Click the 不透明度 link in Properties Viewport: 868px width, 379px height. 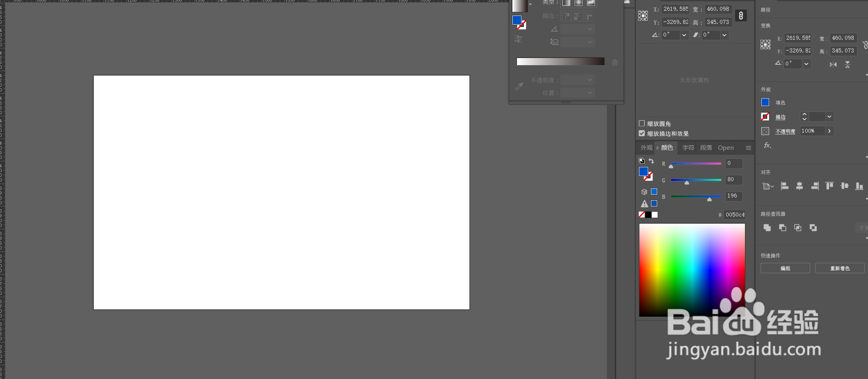coord(785,131)
